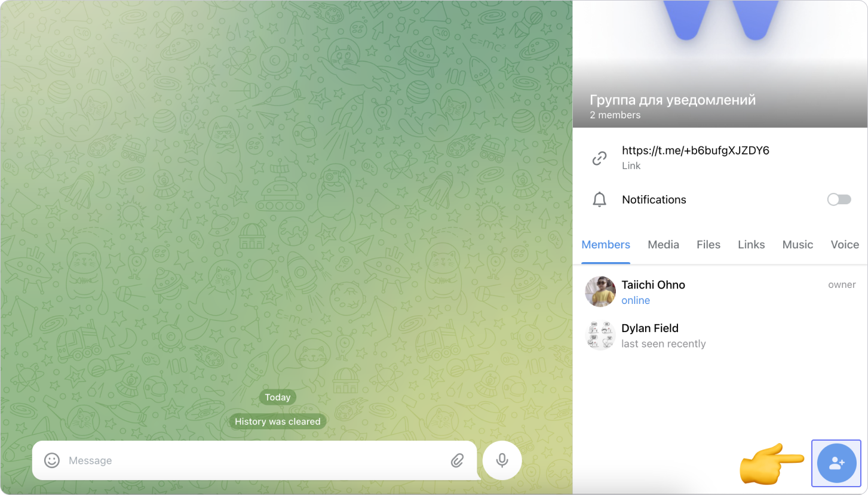This screenshot has width=868, height=495.
Task: Open the Voice tab
Action: tap(844, 245)
